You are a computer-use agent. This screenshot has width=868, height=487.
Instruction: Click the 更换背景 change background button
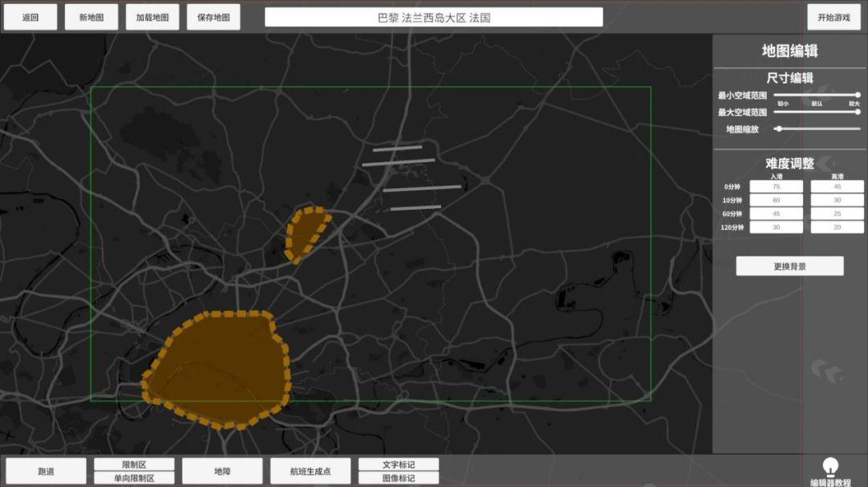(x=789, y=266)
